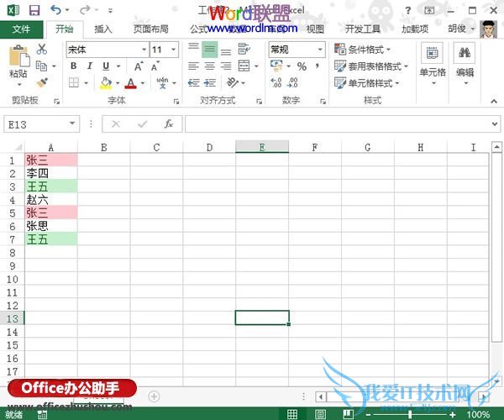Open the font size dropdown 11
This screenshot has width=504, height=420.
tap(174, 50)
